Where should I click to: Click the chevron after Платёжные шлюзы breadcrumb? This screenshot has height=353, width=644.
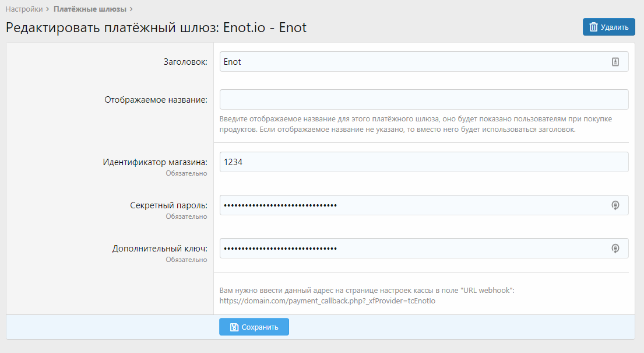pos(131,9)
